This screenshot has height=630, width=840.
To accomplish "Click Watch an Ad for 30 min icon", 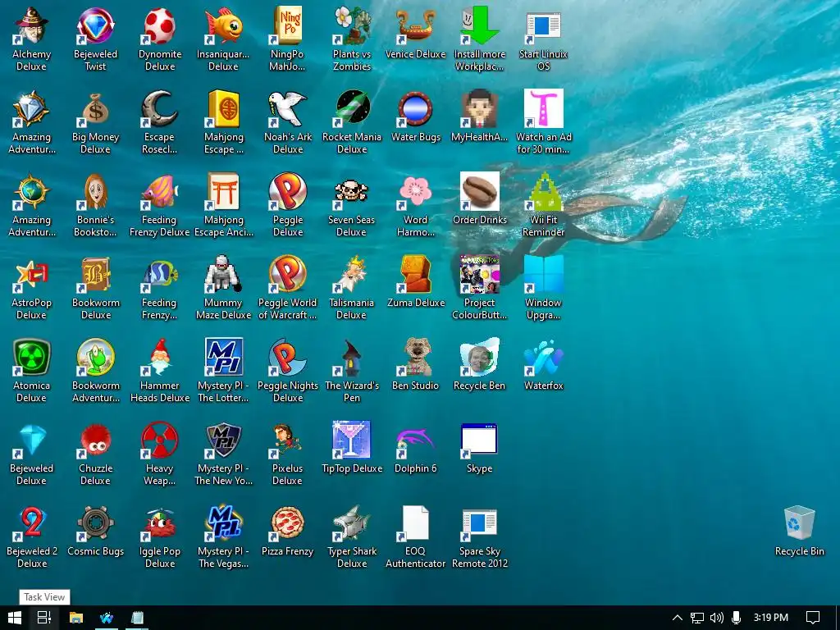I will (x=543, y=109).
